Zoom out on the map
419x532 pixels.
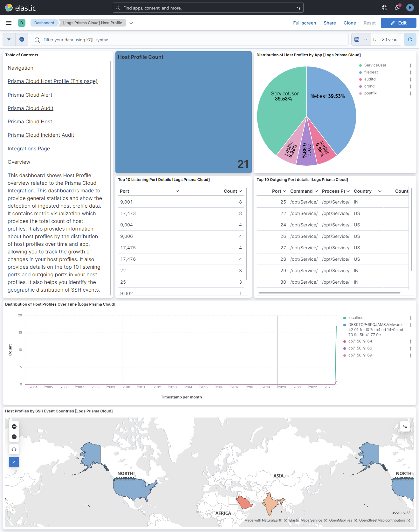[14, 437]
